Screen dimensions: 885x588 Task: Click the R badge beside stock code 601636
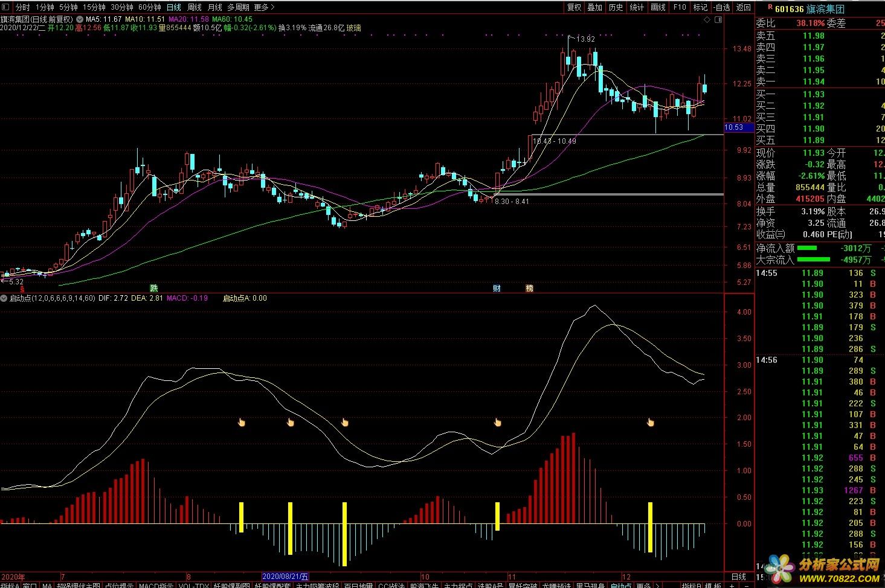pos(770,7)
